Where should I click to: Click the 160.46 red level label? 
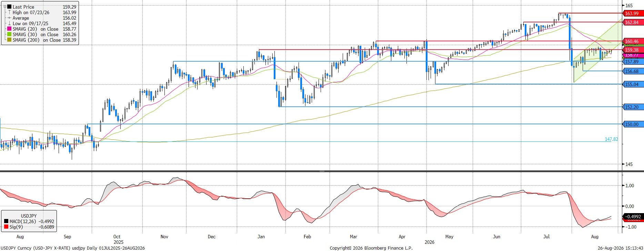click(x=633, y=41)
